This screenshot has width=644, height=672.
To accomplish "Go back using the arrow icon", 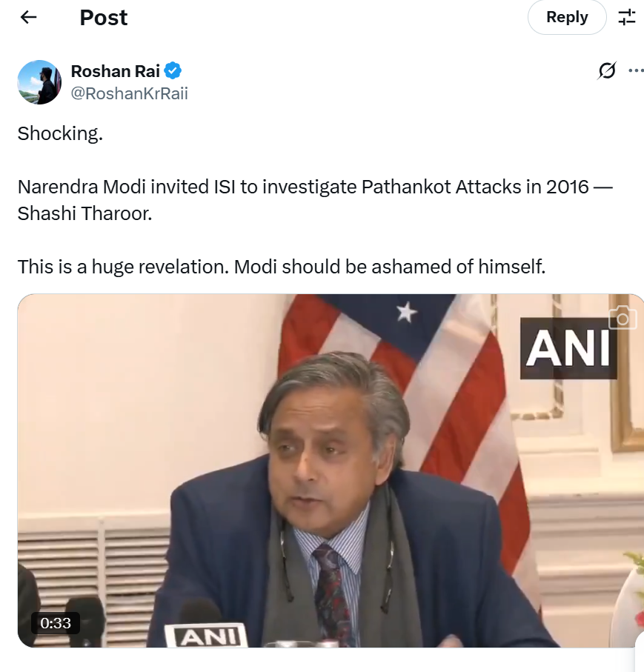I will [29, 17].
